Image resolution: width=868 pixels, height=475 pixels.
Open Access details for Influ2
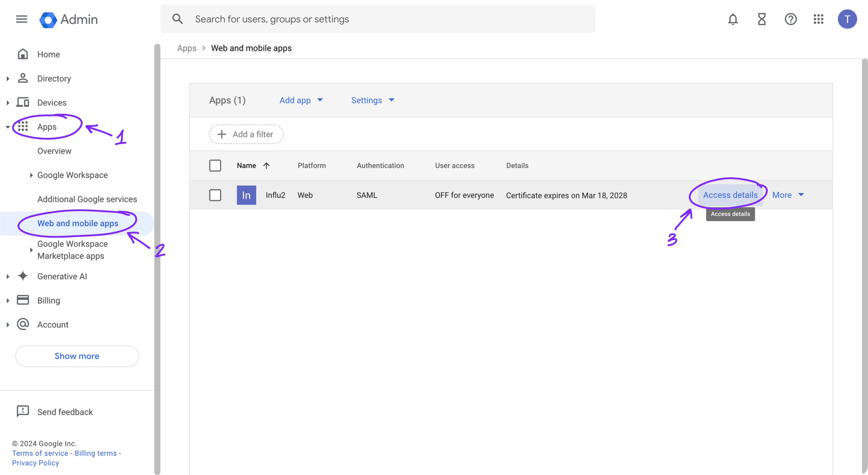click(730, 195)
